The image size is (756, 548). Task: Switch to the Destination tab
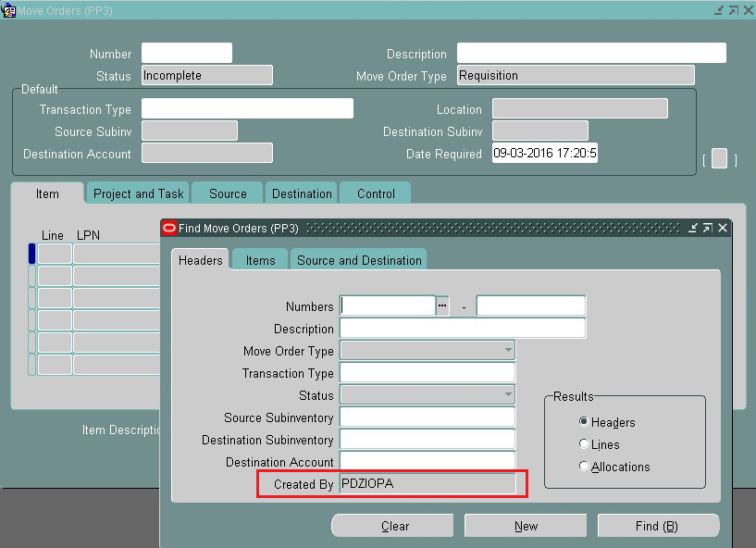coord(301,193)
